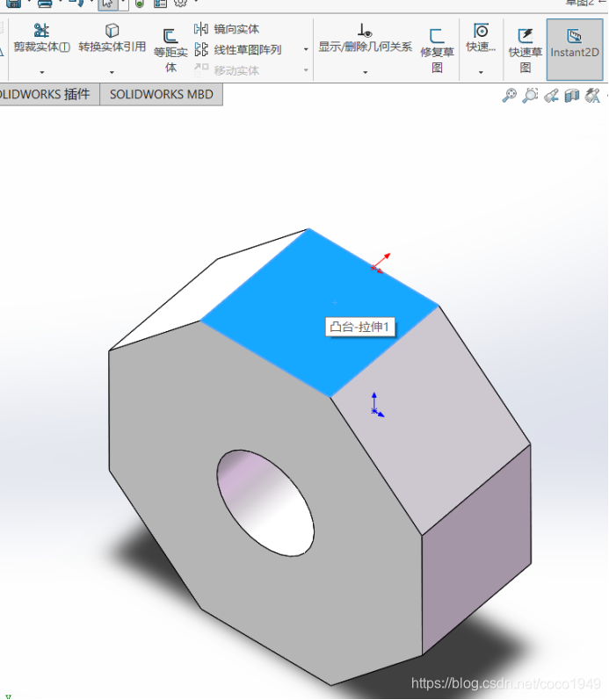Click Convert Entities (转换实体引用) tool
The image size is (609, 700).
(x=112, y=38)
